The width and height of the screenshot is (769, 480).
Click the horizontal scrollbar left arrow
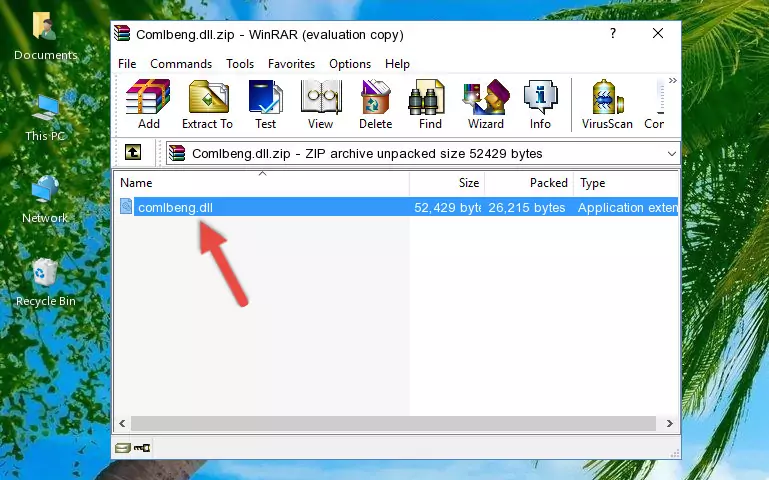click(x=122, y=423)
